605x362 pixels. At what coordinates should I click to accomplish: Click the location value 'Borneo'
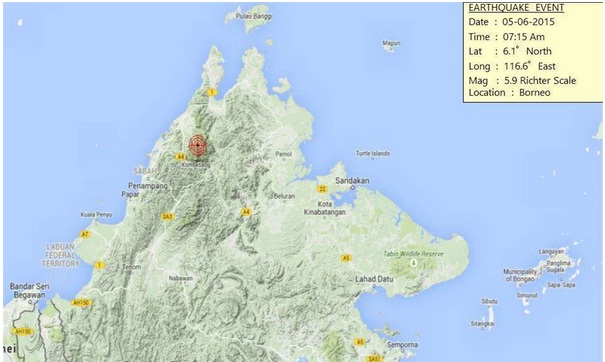[534, 93]
